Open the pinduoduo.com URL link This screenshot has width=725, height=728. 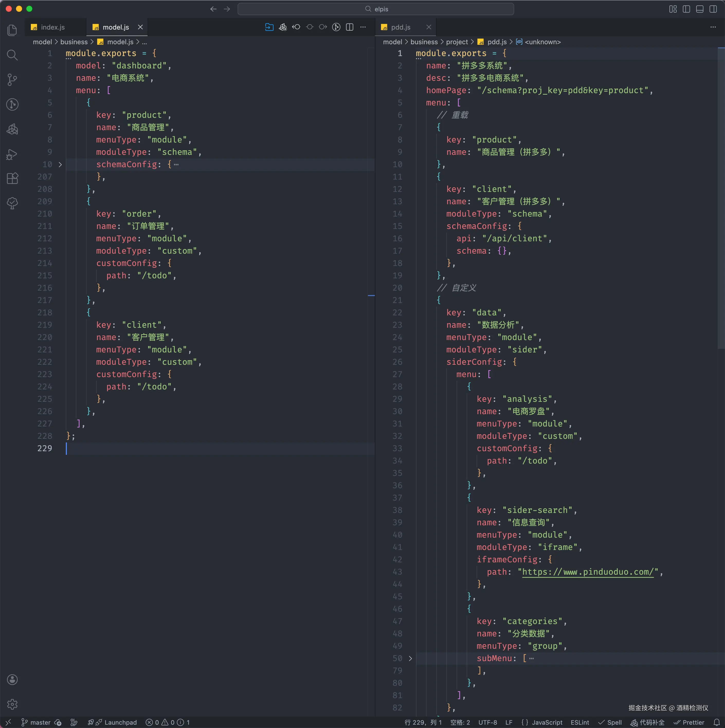(587, 572)
